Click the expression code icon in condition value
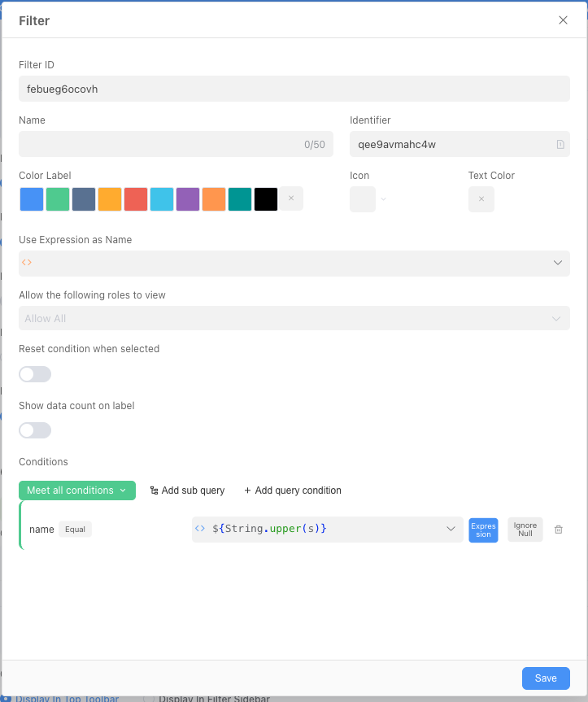Viewport: 588px width, 702px height. click(200, 529)
